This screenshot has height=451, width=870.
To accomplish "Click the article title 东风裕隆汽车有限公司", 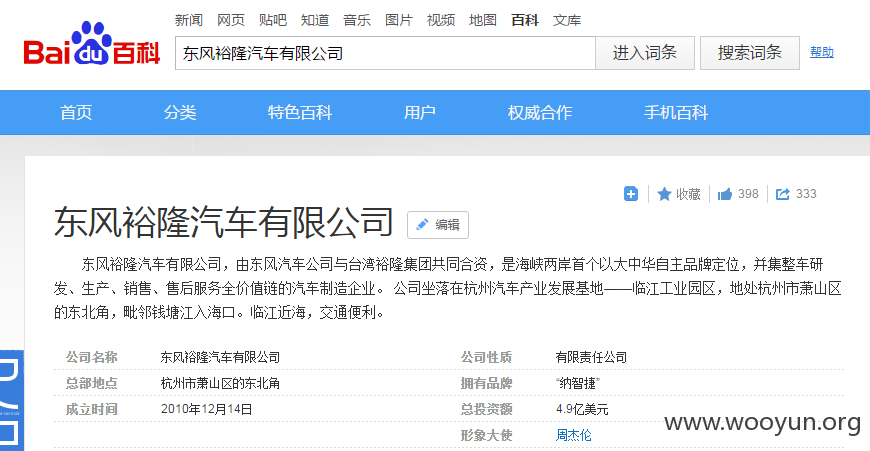I will click(x=224, y=222).
